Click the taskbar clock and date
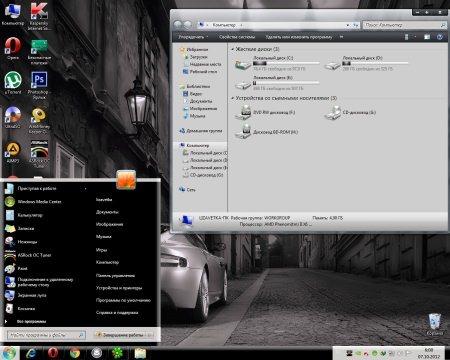The height and width of the screenshot is (360, 450). click(429, 353)
